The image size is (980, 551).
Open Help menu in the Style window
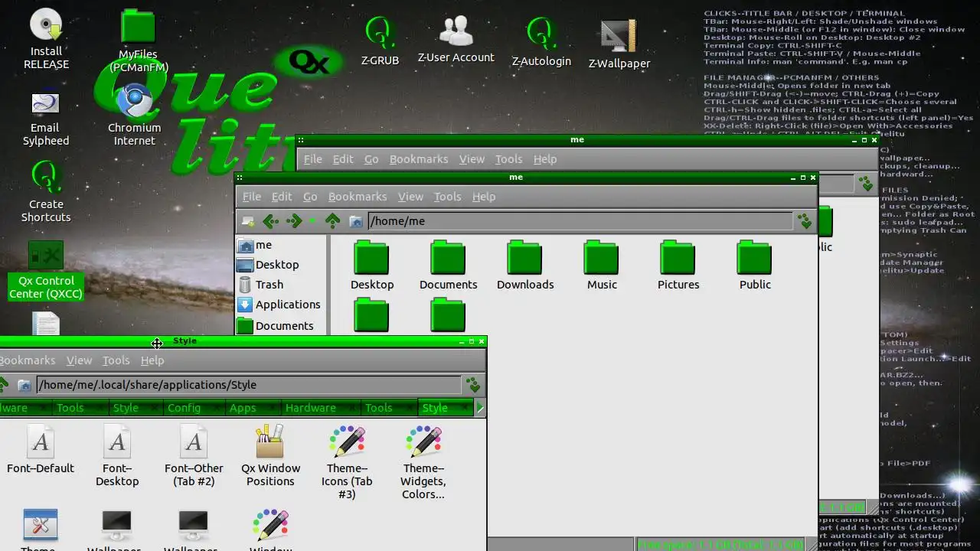(x=152, y=360)
